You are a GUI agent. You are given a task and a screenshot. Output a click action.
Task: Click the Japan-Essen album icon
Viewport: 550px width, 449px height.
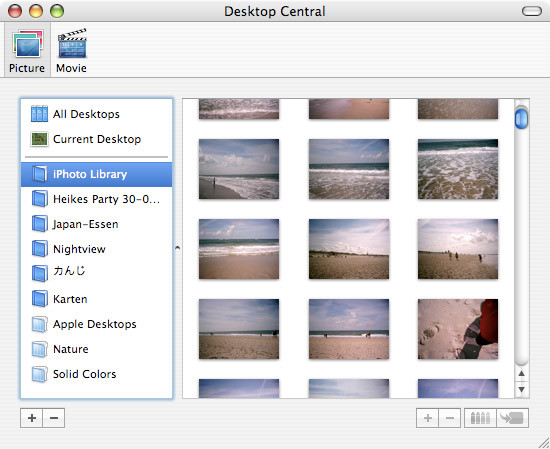[x=39, y=224]
